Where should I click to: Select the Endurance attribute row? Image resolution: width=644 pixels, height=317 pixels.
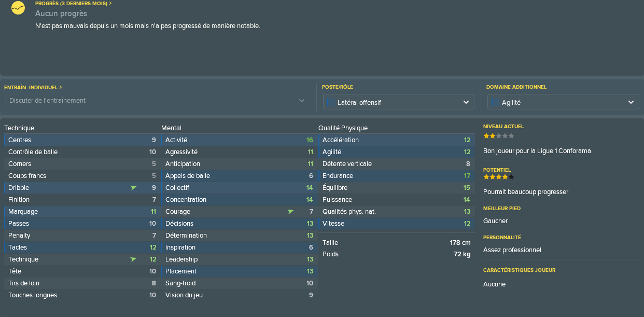(396, 176)
